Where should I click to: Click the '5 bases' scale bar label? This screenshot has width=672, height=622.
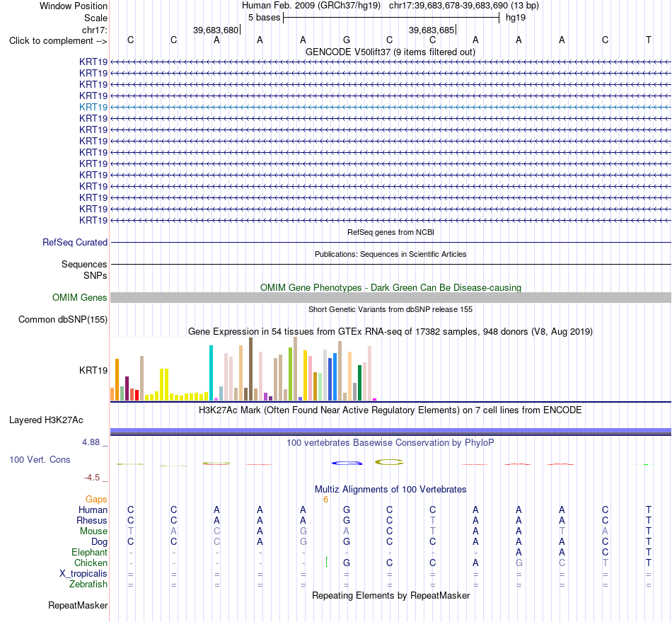point(264,18)
